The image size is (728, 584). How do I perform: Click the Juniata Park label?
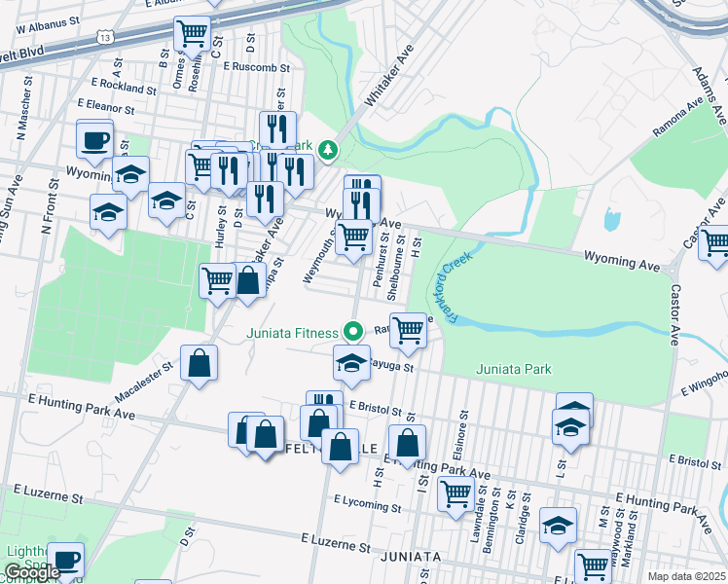[514, 370]
